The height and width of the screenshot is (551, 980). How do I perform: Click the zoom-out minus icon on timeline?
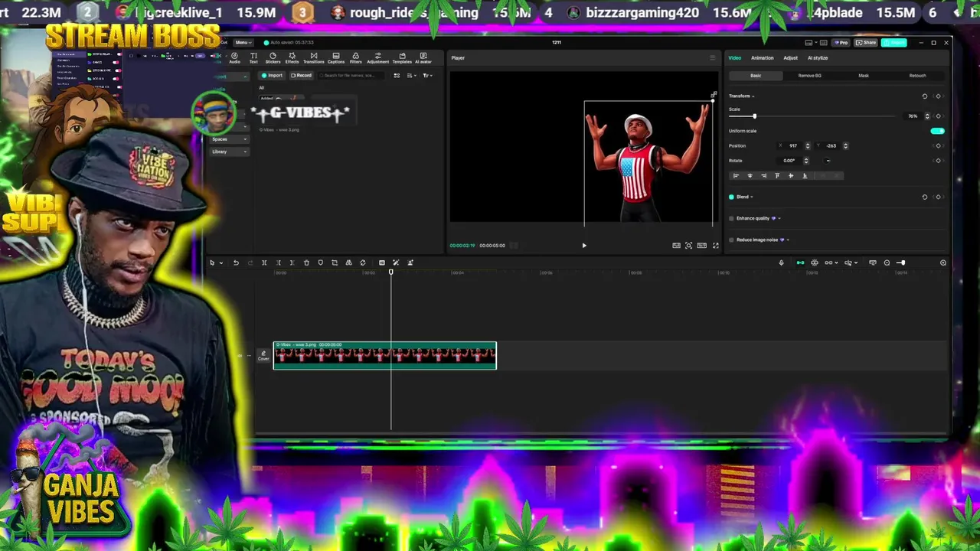point(887,262)
